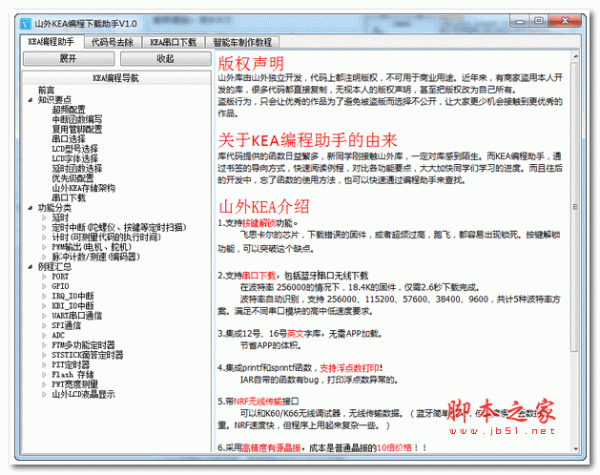The height and width of the screenshot is (475, 600).
Task: Select the LCD型号选择 tree item
Action: point(75,149)
